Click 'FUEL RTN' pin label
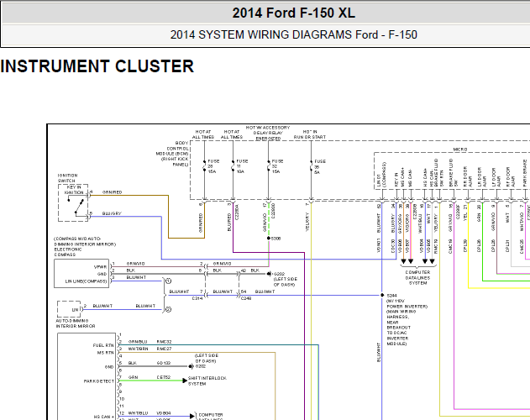 coord(103,345)
